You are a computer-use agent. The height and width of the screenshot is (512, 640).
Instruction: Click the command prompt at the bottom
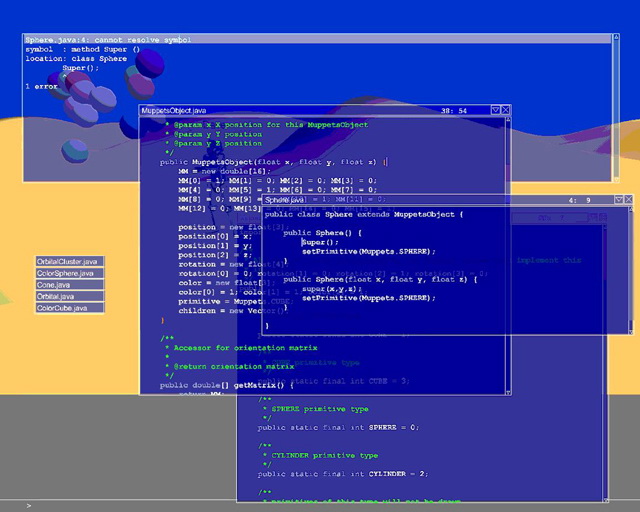click(28, 505)
